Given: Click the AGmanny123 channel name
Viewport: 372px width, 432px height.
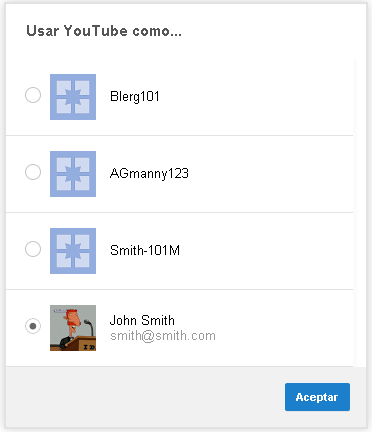Looking at the screenshot, I should [149, 174].
